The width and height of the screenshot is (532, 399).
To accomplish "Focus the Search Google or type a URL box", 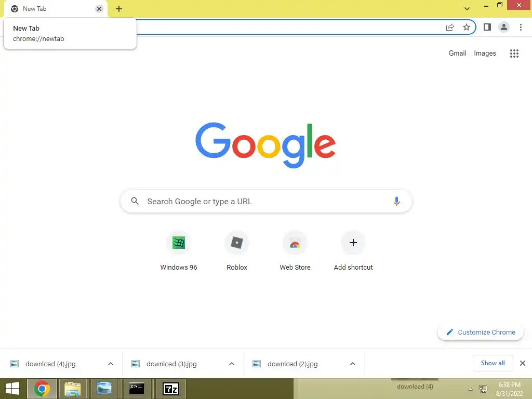I will coord(266,201).
